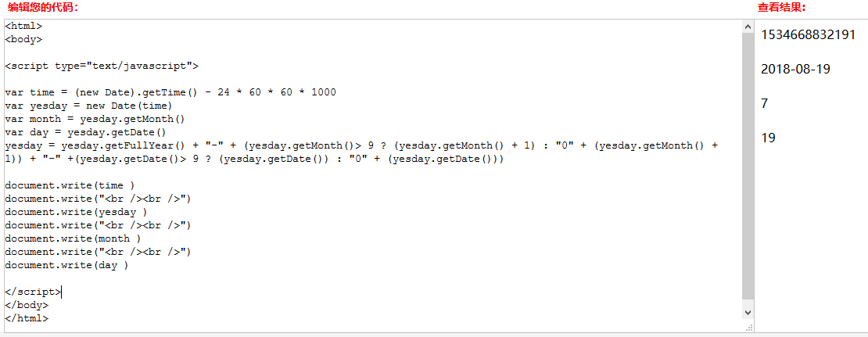Click the document.write(day ) line

click(67, 265)
